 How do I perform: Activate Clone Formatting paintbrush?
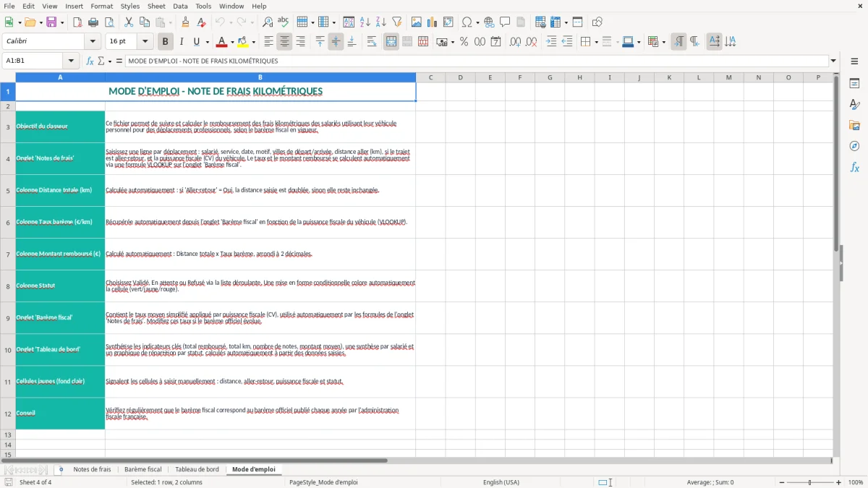(185, 22)
